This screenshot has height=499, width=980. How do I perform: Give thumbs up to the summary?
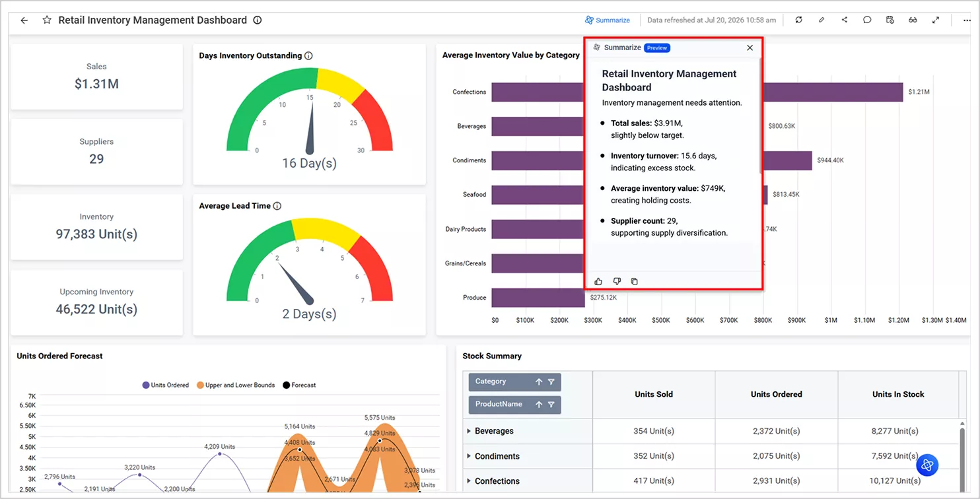(598, 281)
